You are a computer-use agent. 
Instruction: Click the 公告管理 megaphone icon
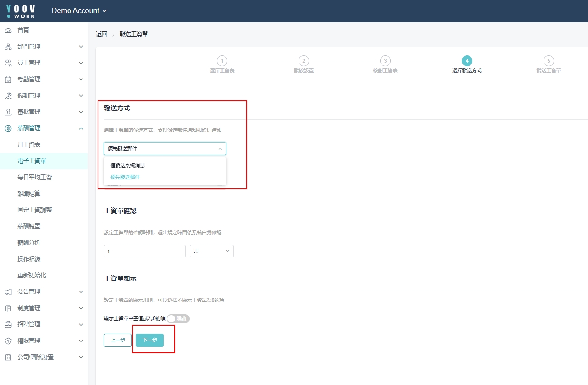pos(8,292)
